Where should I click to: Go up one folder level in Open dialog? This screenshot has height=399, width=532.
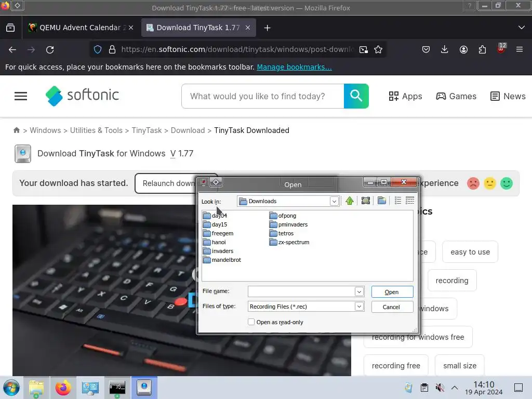(350, 201)
